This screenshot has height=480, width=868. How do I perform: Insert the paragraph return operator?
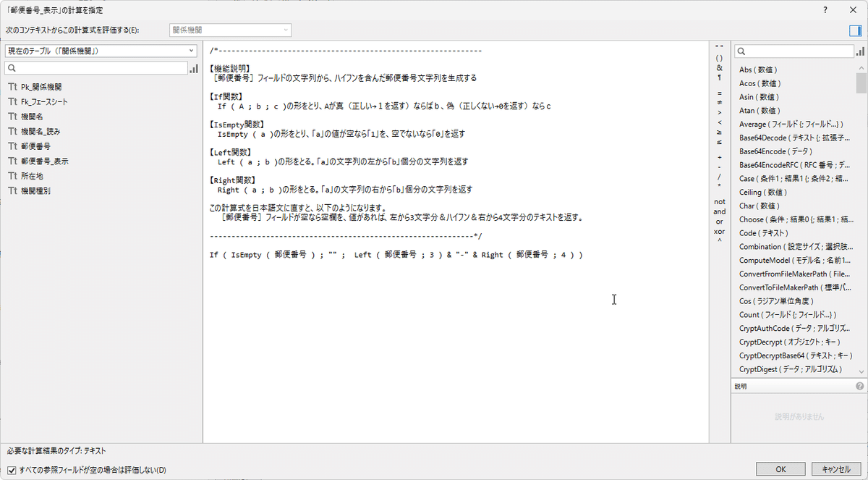[719, 77]
